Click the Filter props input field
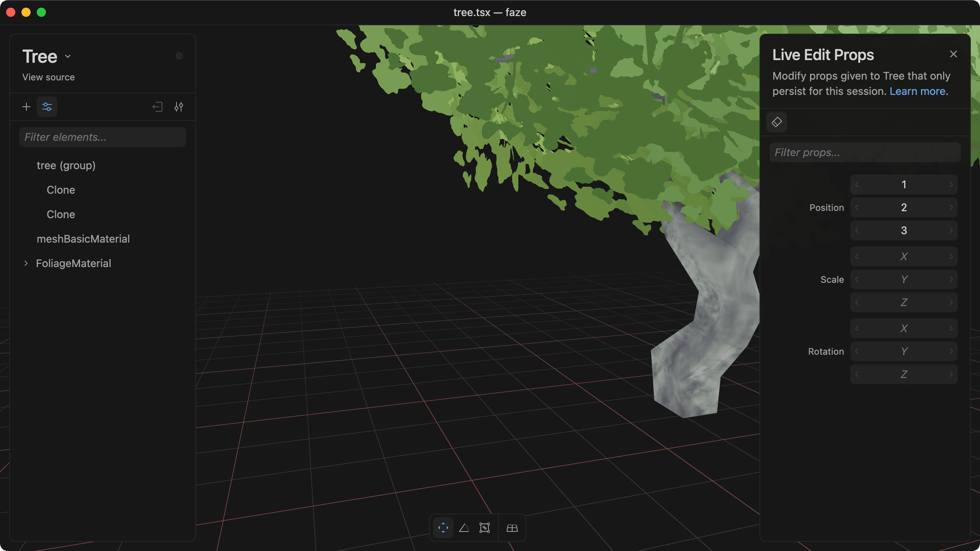 click(865, 152)
